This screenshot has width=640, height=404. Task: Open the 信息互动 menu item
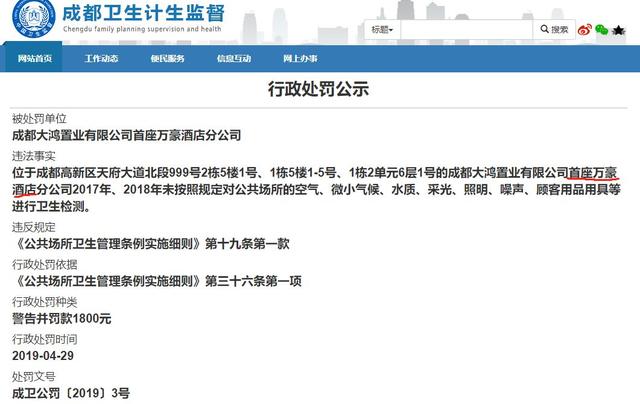tap(234, 58)
